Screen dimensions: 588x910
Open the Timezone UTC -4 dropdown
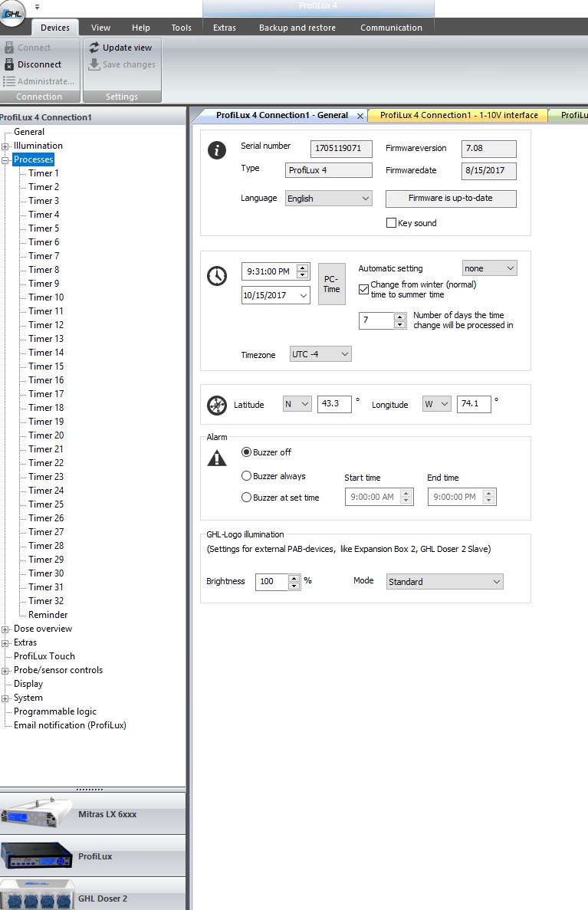[320, 354]
